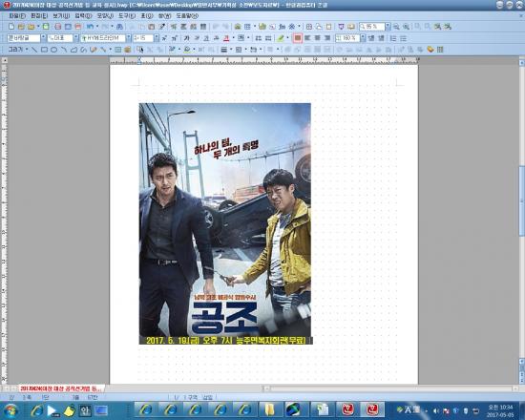The image size is (525, 420).
Task: Open the 160% line spacing dropdown
Action: click(363, 38)
